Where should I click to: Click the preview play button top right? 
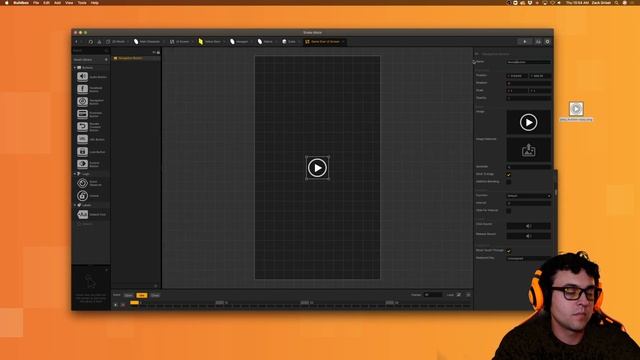(x=524, y=42)
